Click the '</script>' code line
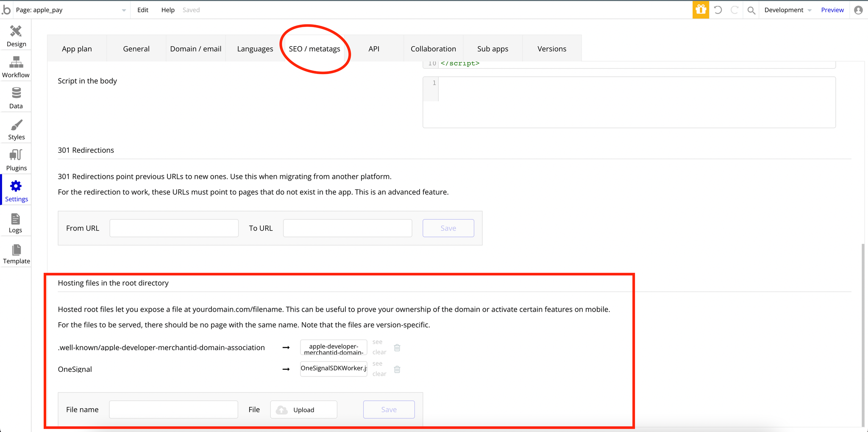 click(x=460, y=64)
